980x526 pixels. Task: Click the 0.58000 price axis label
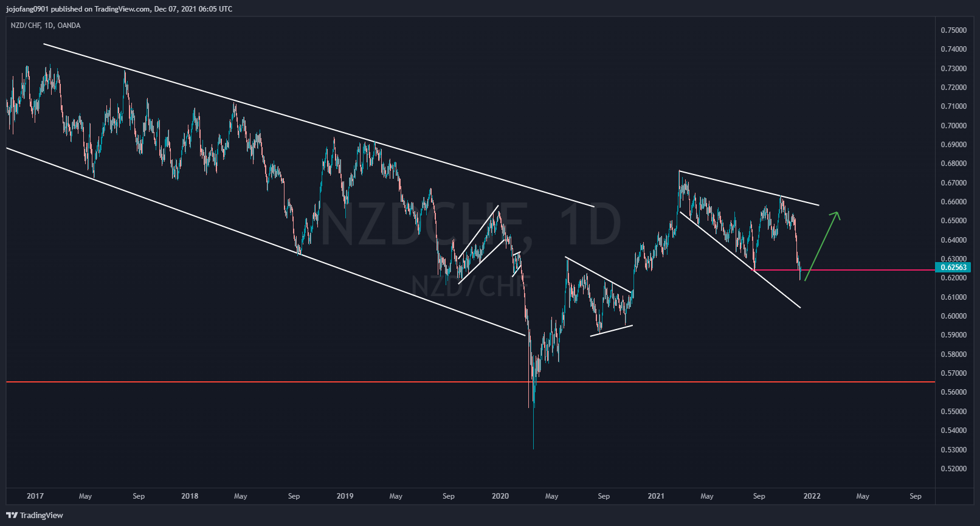tap(953, 355)
